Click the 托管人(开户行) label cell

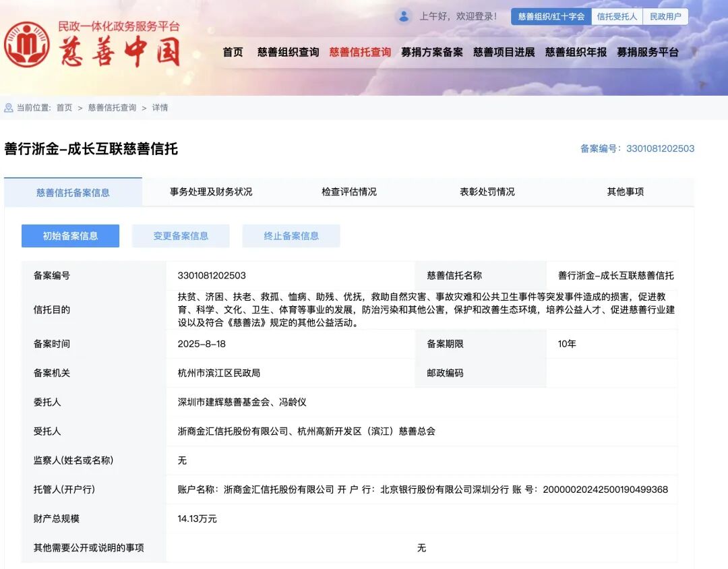coord(93,489)
